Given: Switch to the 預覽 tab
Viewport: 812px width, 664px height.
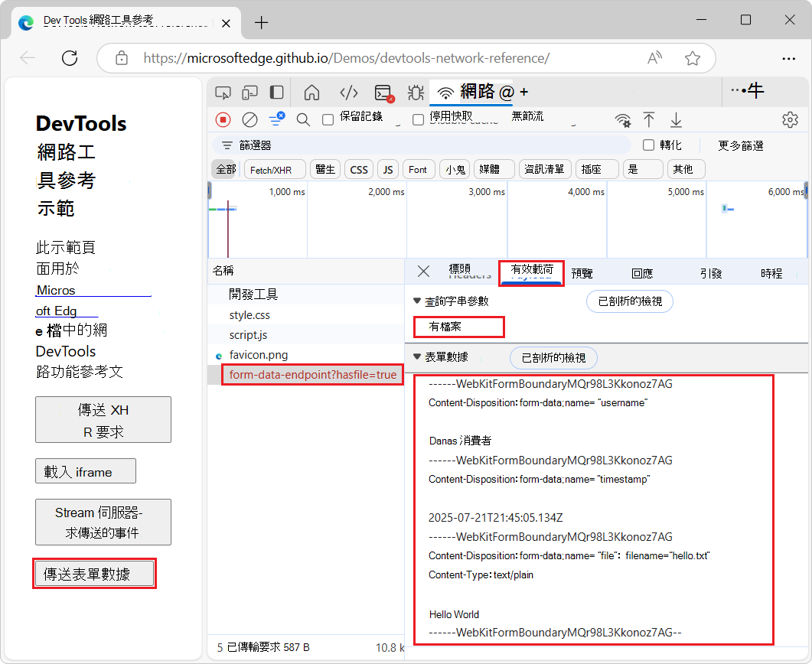Looking at the screenshot, I should 582,272.
